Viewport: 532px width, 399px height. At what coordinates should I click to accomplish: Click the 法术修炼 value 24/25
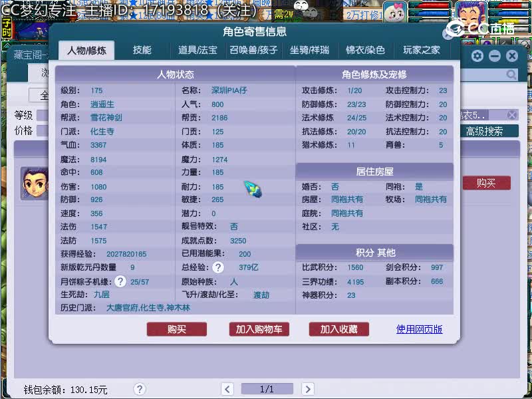tap(356, 118)
